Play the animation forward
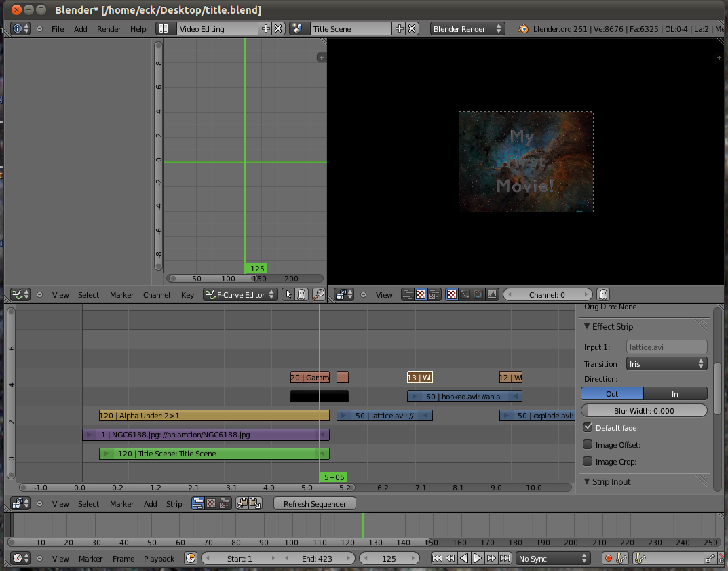Image resolution: width=728 pixels, height=571 pixels. (477, 559)
